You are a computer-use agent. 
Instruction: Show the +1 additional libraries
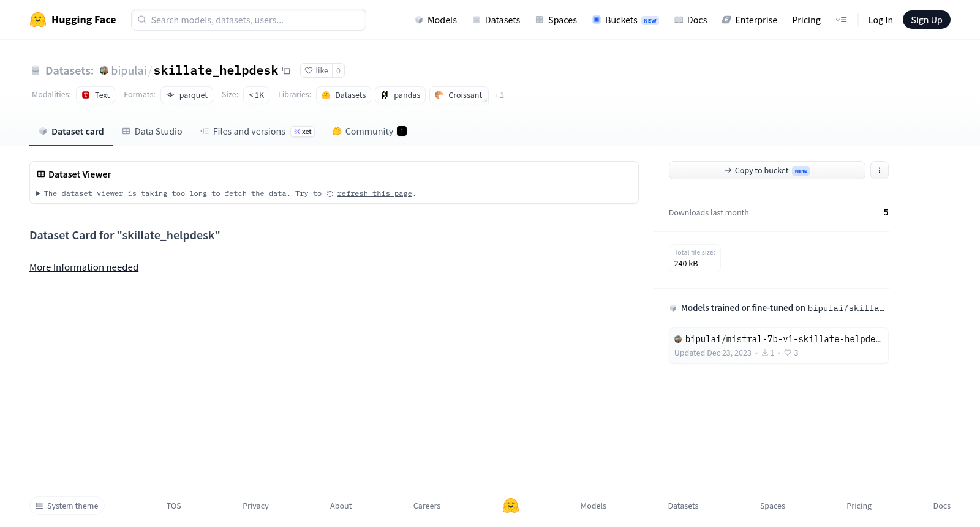(x=499, y=95)
